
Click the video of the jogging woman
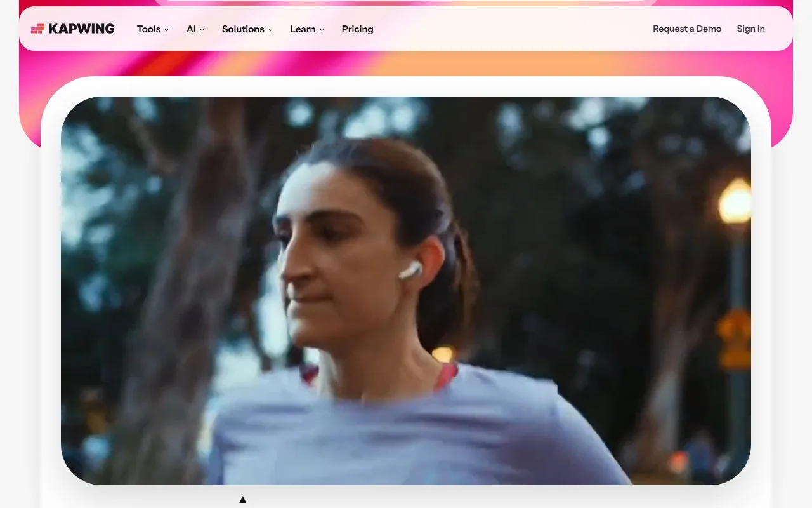(406, 291)
